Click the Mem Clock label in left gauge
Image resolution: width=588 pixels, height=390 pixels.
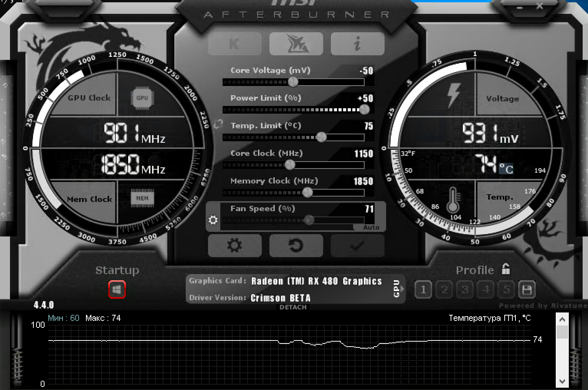[89, 199]
